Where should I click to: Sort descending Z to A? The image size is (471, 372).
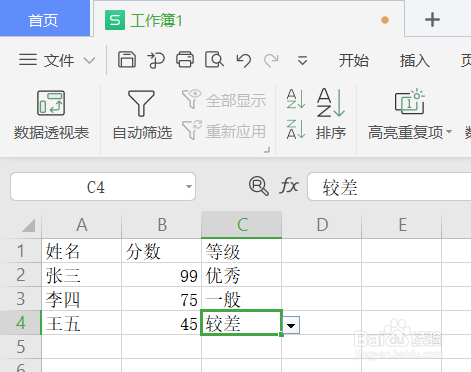tap(296, 129)
